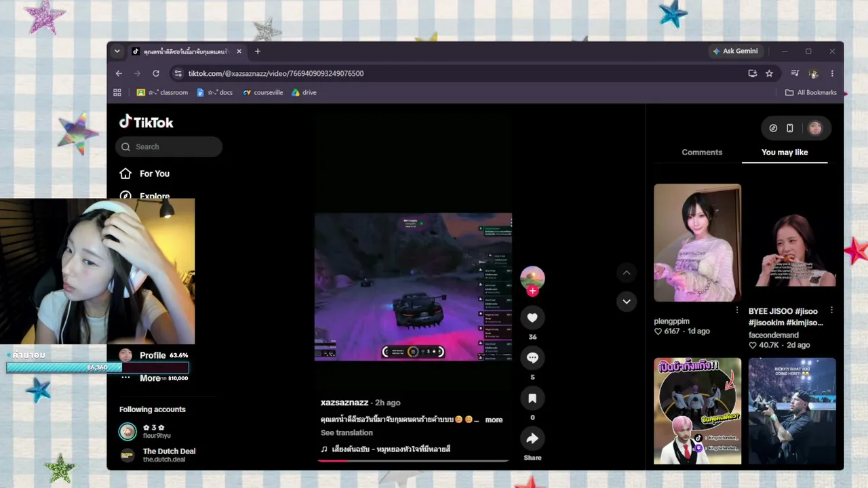Open the xazsaznazz username link
Viewport: 868px width, 488px height.
click(x=344, y=403)
